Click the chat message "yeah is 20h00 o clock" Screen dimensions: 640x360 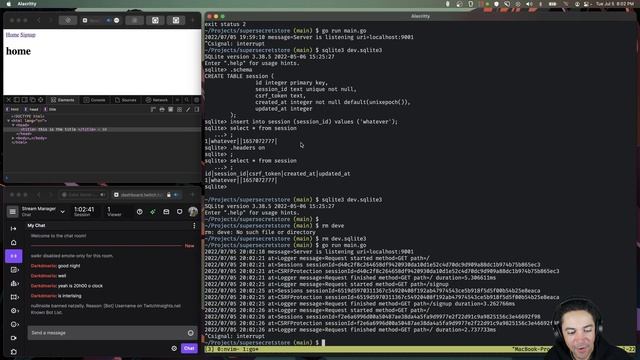80,286
